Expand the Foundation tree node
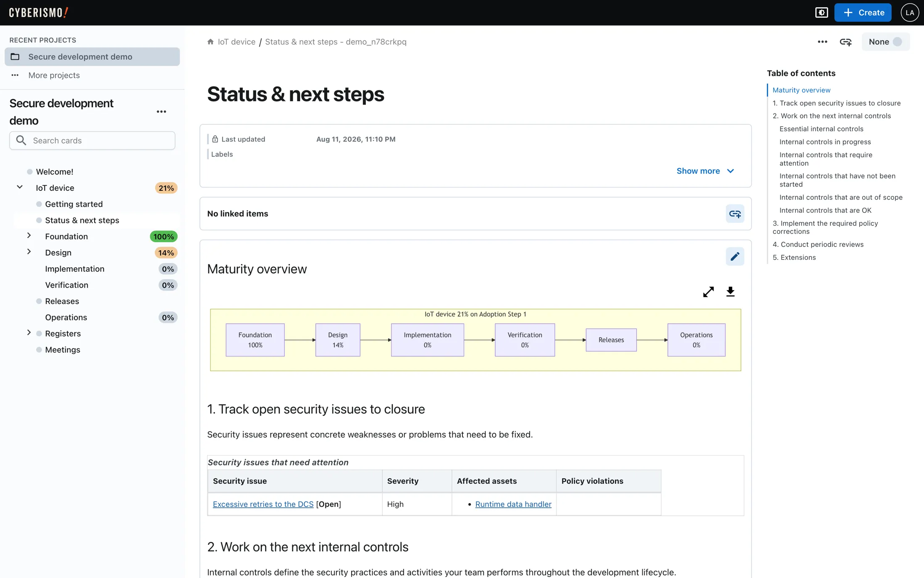This screenshot has width=924, height=578. 29,235
